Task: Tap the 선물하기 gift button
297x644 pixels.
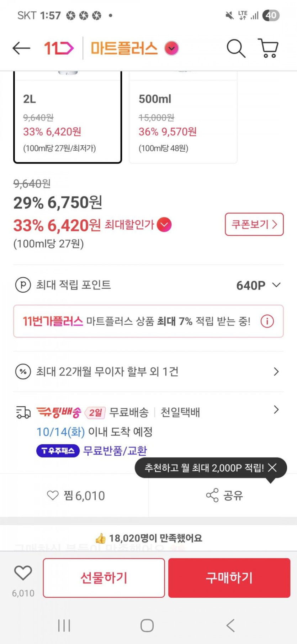Action: 104,577
